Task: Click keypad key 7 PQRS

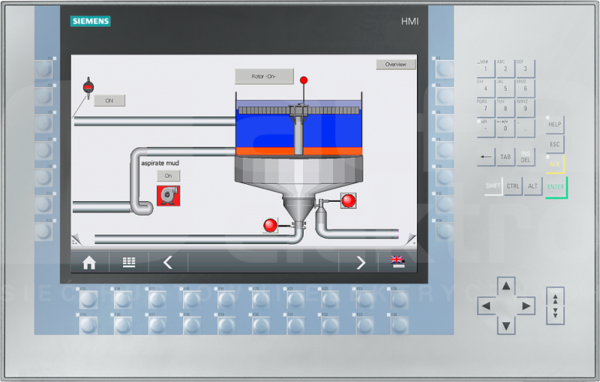Action: (x=486, y=108)
